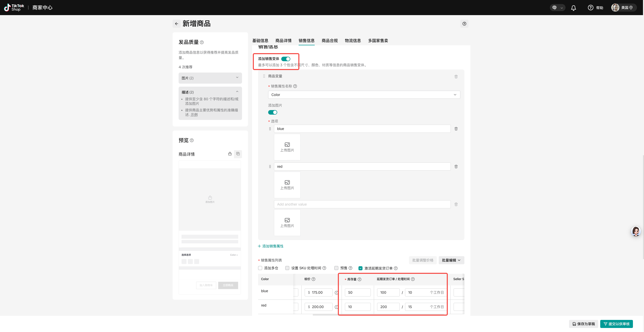Open the notification bell
644x332 pixels.
[573, 8]
